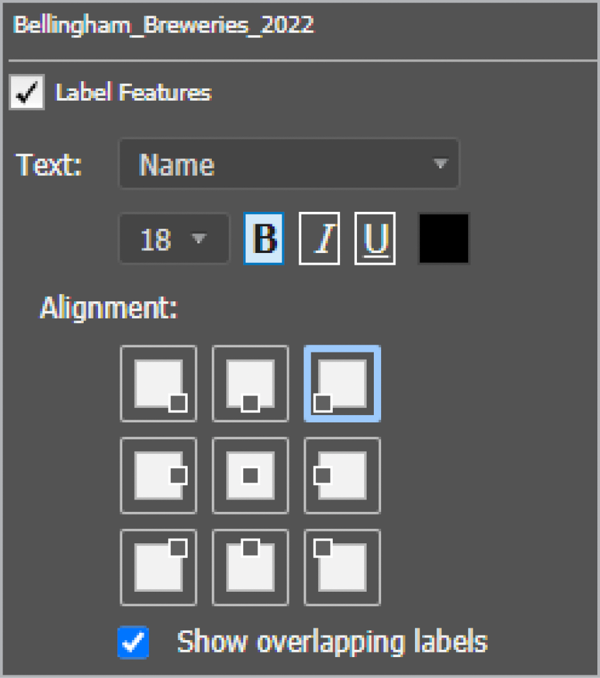
Task: Open the Text field Name dropdown
Action: point(288,164)
